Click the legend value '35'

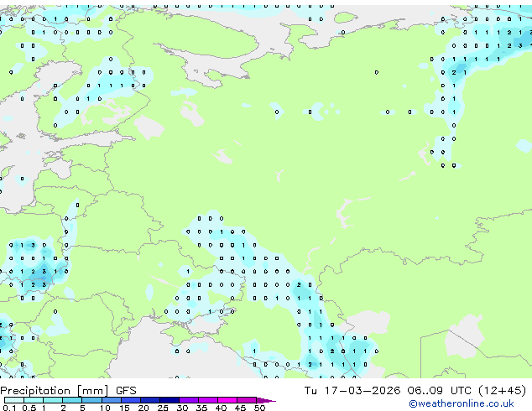pos(201,408)
